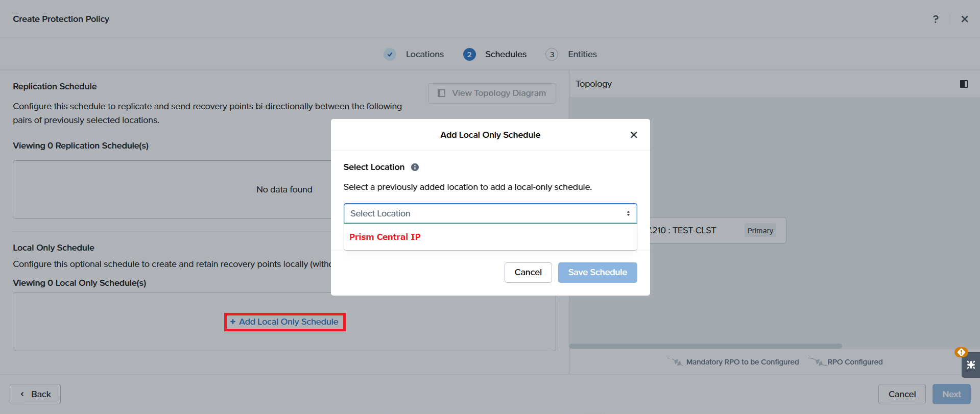Go to the Entities step

point(582,54)
